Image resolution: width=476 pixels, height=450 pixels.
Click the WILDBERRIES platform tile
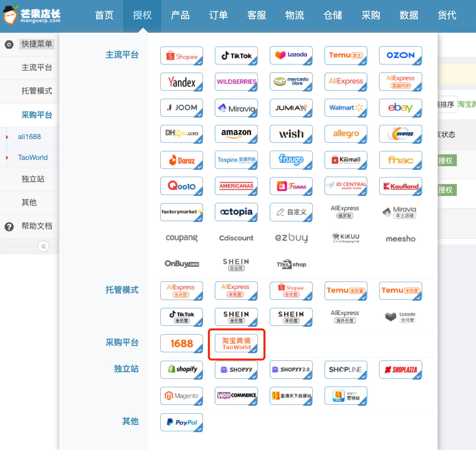[x=236, y=82]
